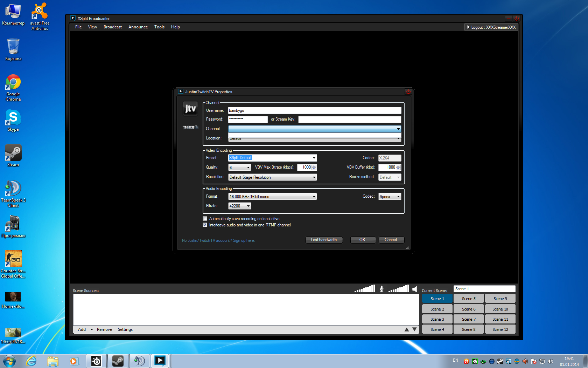This screenshot has height=368, width=588.
Task: Move source down with the down arrow
Action: pos(414,329)
